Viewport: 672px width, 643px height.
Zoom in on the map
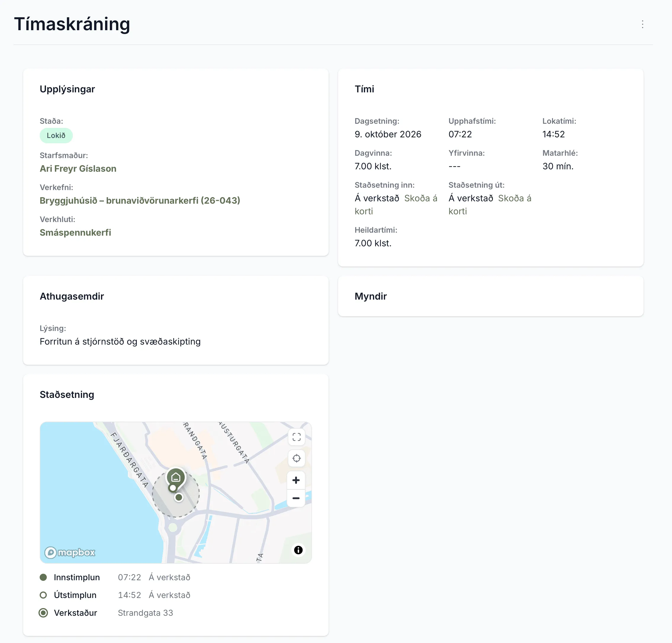[x=296, y=480]
